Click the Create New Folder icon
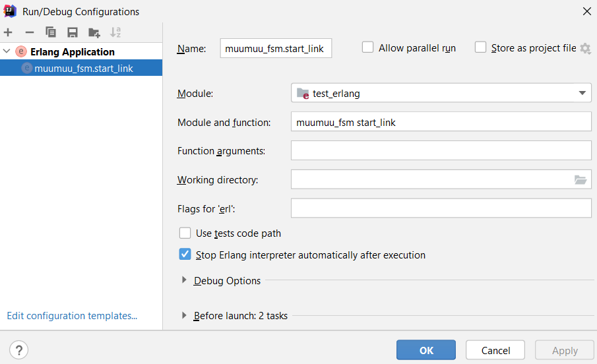This screenshot has width=597, height=364. [94, 32]
